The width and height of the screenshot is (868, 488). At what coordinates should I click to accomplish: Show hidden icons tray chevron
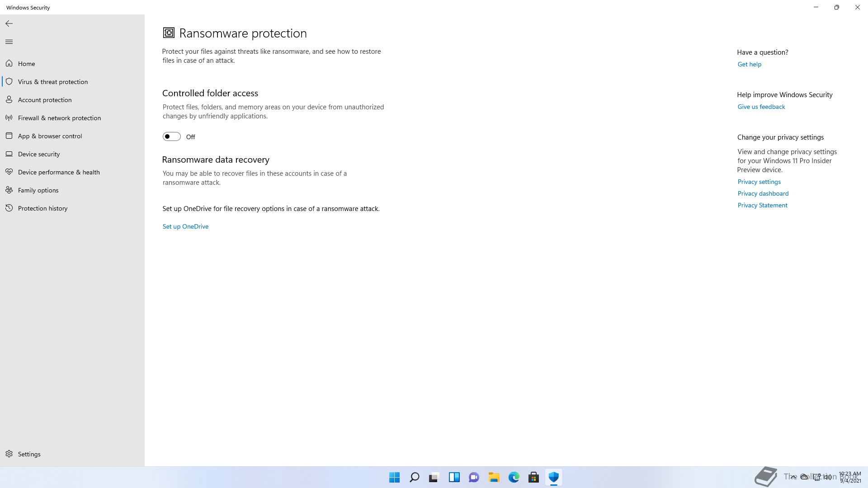[793, 477]
